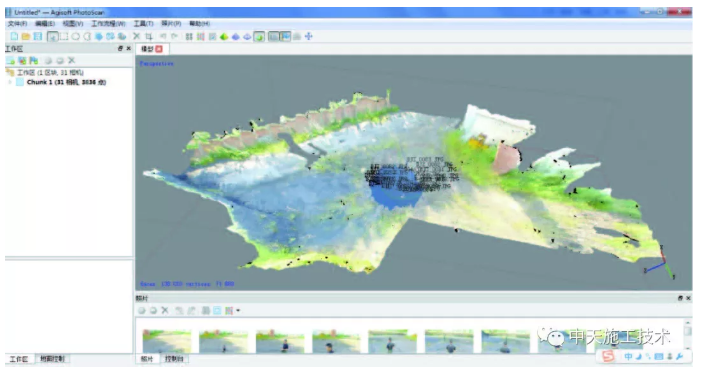701x374 pixels.
Task: Select the workspace root 工作区 tree item
Action: click(50, 72)
